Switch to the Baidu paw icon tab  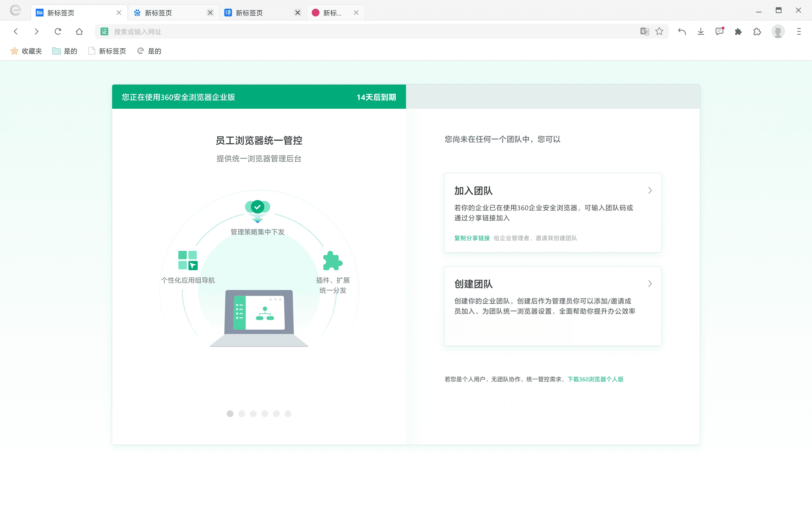click(x=158, y=13)
